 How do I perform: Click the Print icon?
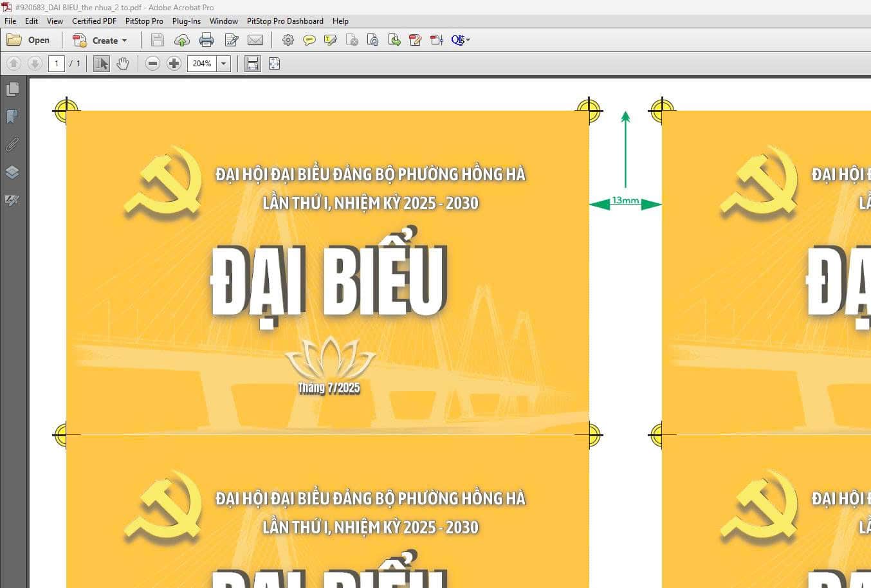tap(206, 41)
